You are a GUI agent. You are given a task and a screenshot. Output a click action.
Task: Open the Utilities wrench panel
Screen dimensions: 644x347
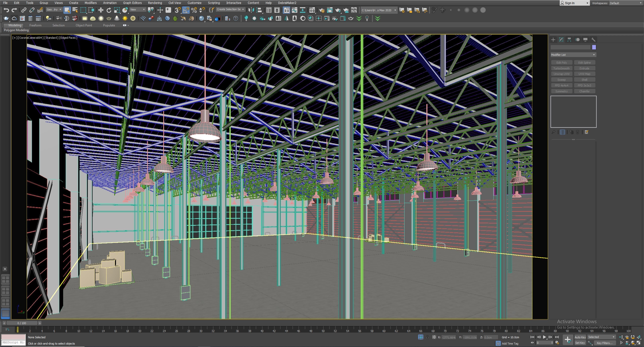tap(594, 40)
